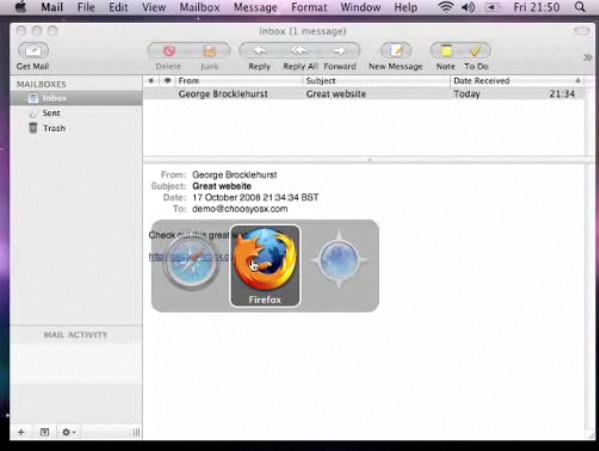Click the Get Mail toolbar icon
The width and height of the screenshot is (599, 451).
point(33,50)
